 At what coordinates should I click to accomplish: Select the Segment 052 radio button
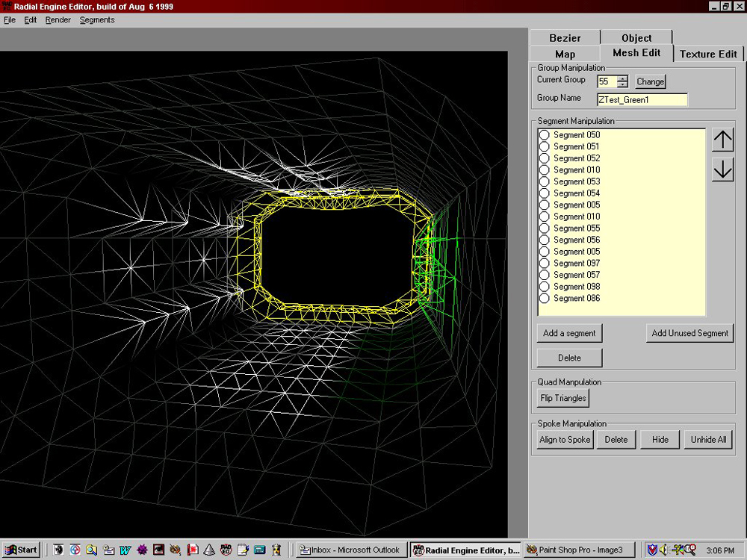544,158
